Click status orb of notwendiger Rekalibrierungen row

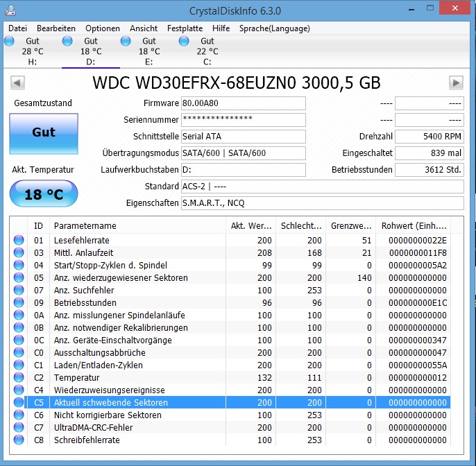19,327
